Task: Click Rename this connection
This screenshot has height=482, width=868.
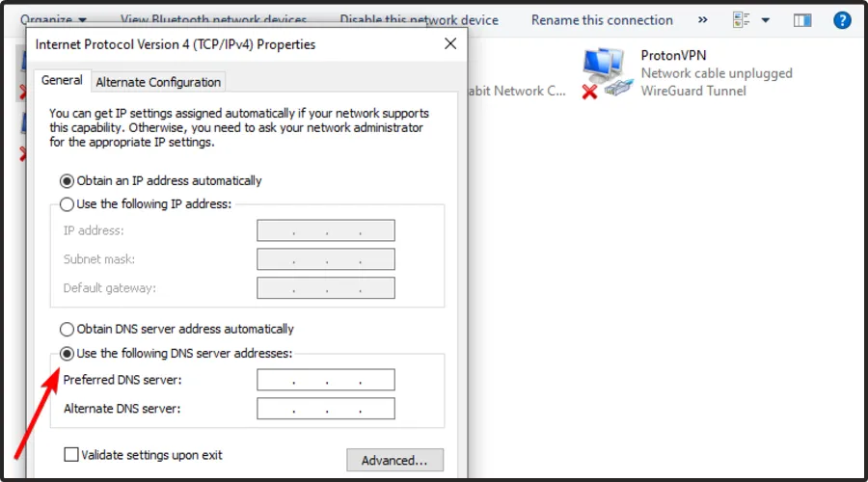Action: pyautogui.click(x=602, y=19)
